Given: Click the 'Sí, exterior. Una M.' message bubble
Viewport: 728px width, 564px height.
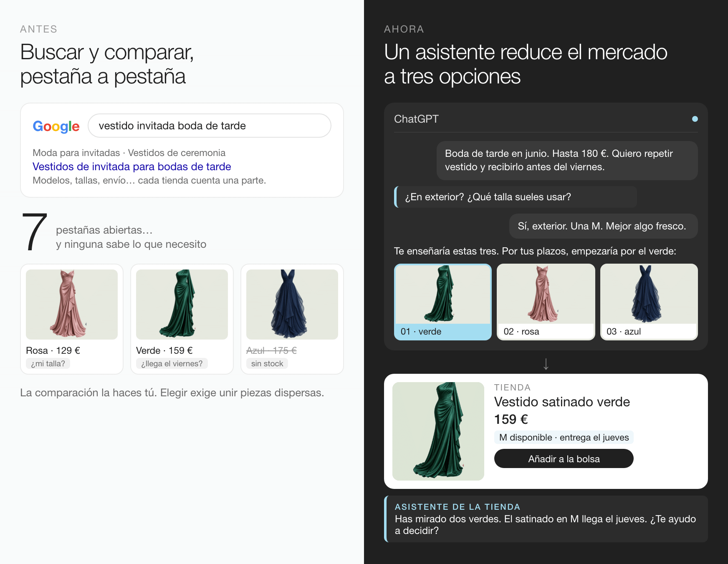Looking at the screenshot, I should (604, 226).
